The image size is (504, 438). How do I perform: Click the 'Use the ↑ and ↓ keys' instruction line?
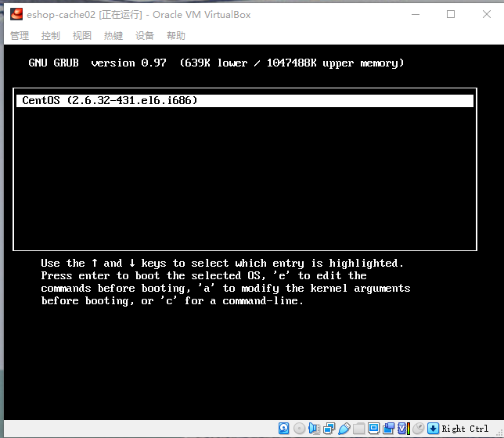click(222, 263)
